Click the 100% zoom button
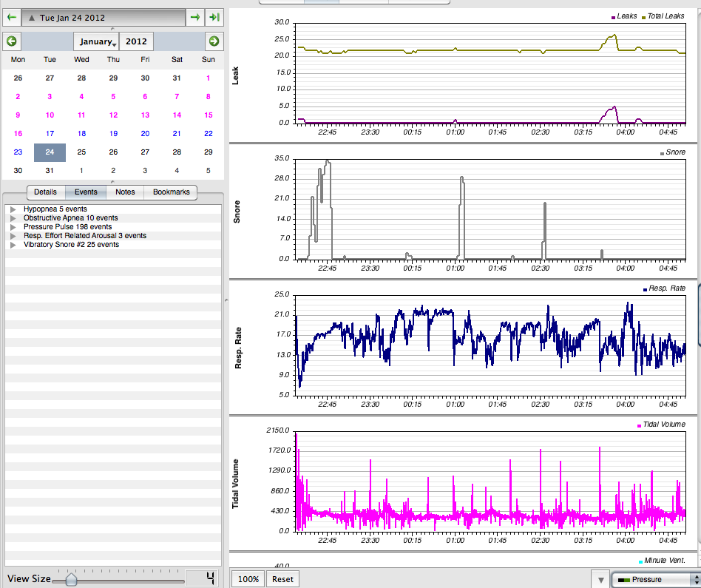 tap(248, 579)
